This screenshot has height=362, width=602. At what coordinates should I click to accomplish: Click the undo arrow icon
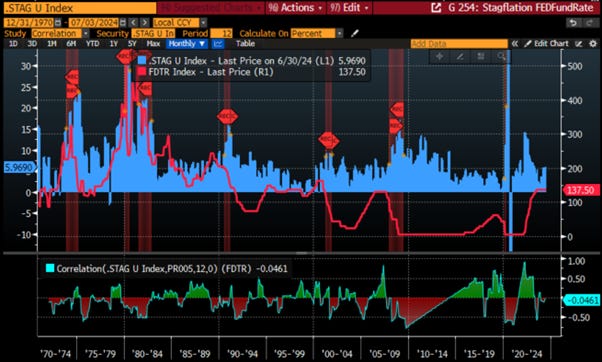coord(573,23)
